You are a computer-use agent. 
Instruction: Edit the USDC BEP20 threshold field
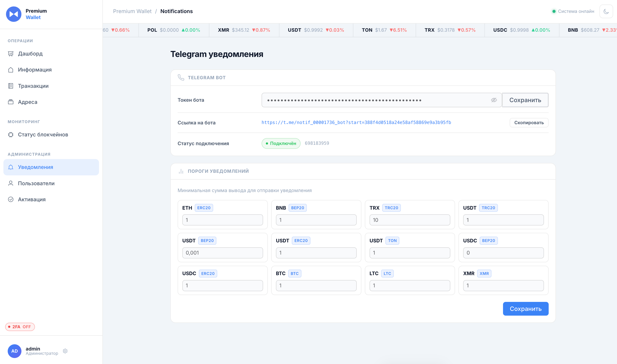point(503,253)
